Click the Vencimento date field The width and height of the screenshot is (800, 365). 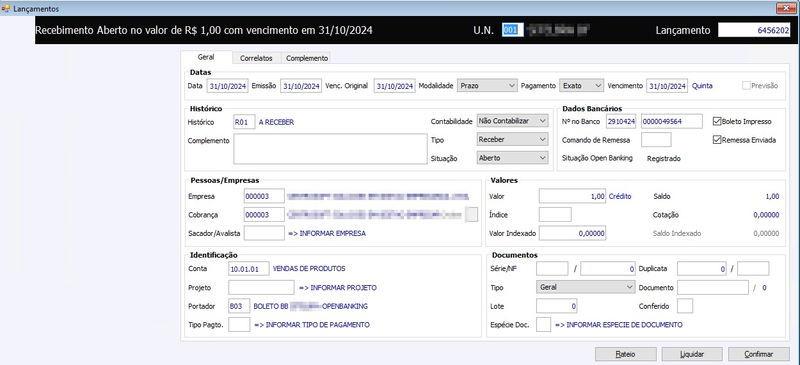point(667,86)
